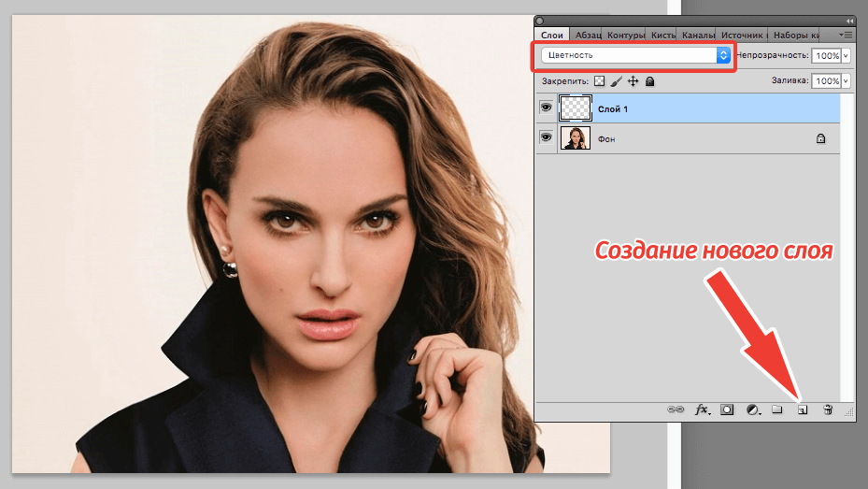868x489 pixels.
Task: Hide the Слой 1 layer
Action: pyautogui.click(x=546, y=108)
